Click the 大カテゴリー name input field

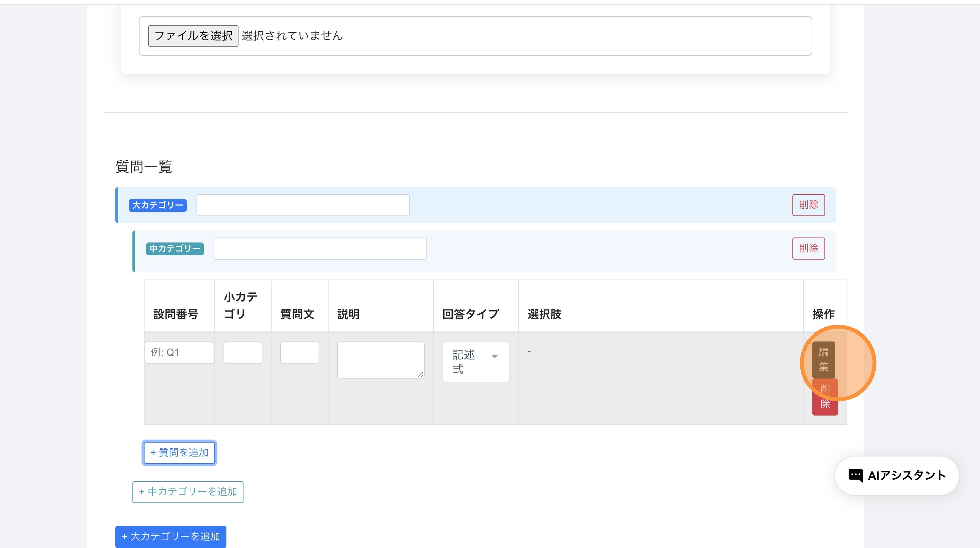[303, 205]
